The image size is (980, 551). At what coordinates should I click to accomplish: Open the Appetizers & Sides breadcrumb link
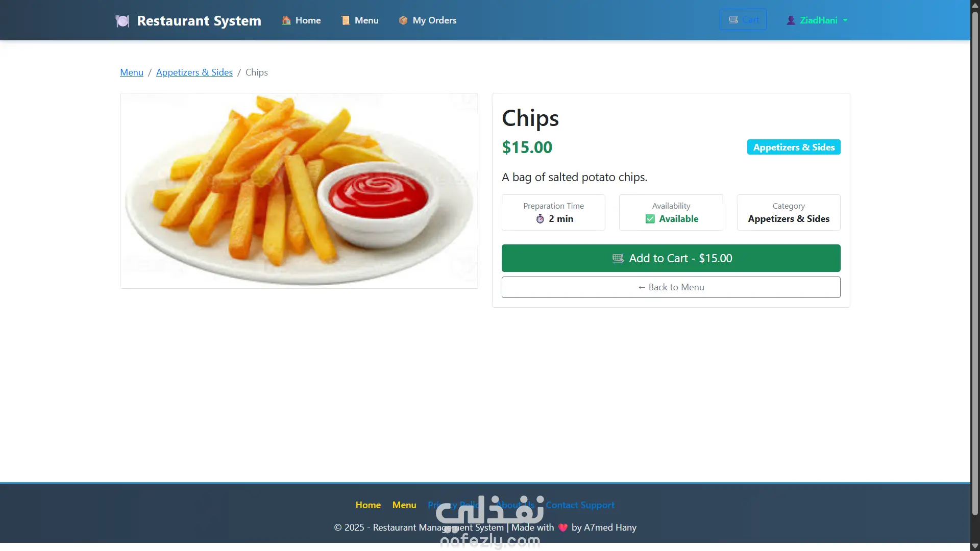point(194,72)
